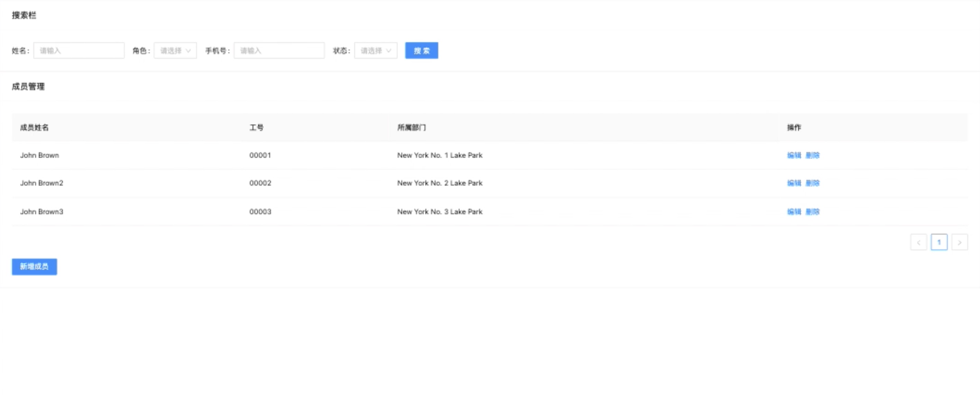
Task: Click 编辑 for John Brown2
Action: coord(794,183)
